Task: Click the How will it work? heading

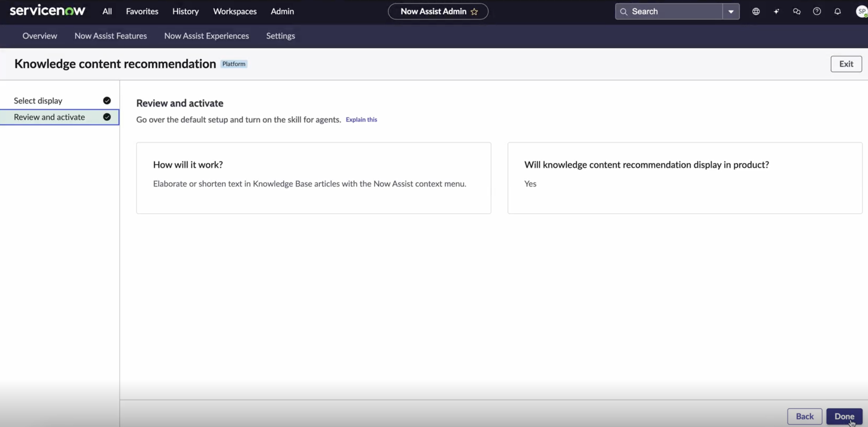Action: coord(188,165)
